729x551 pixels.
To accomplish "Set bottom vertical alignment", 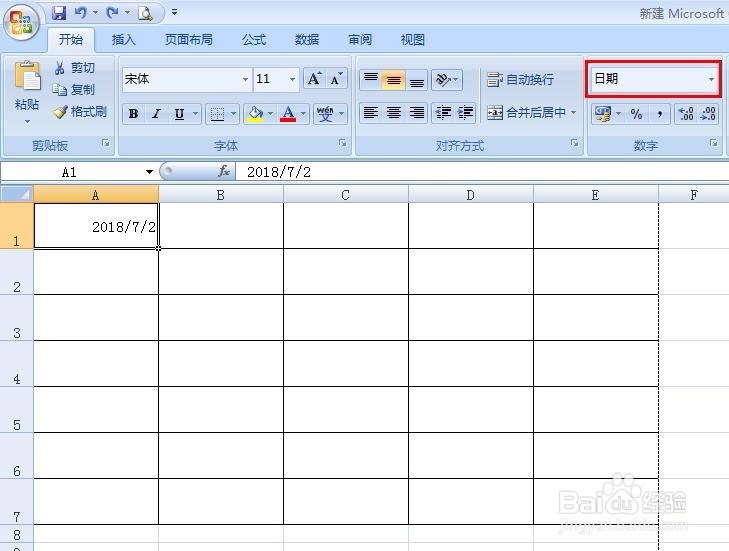I will [417, 79].
